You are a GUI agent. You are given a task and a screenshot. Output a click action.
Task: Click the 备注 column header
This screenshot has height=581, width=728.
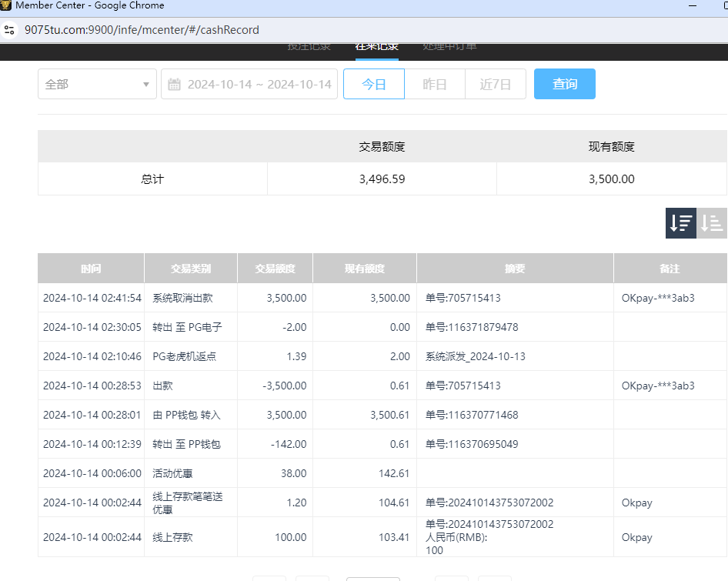coord(670,269)
